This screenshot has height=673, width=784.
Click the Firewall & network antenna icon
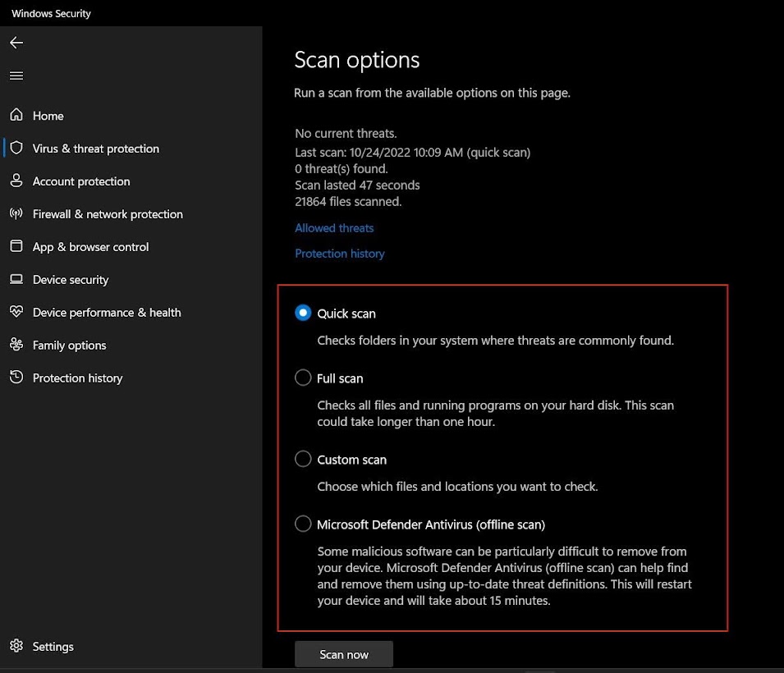[x=16, y=213]
